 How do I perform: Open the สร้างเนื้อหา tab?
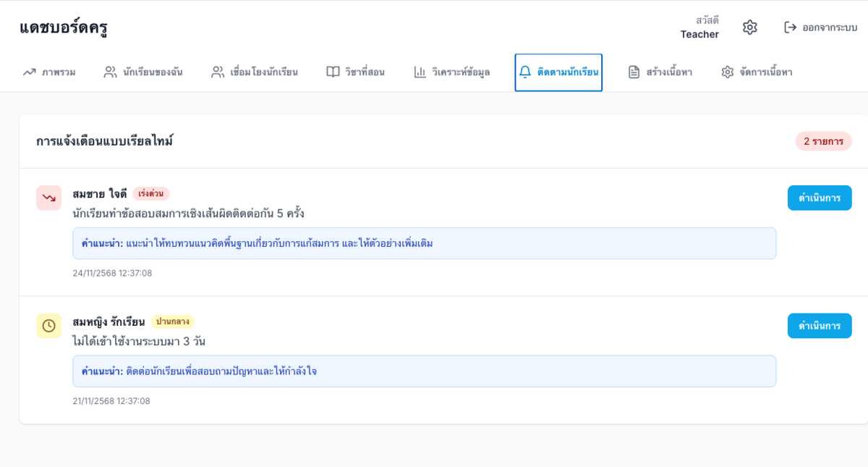click(x=658, y=72)
